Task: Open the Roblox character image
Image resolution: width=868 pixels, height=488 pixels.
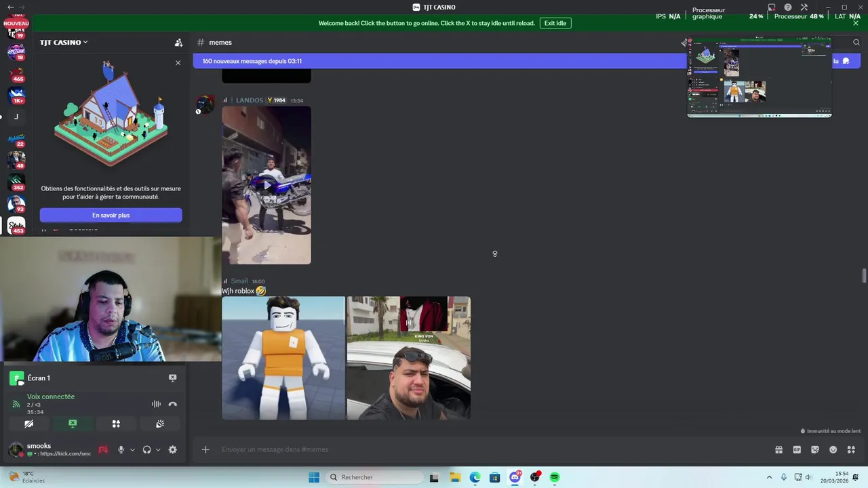Action: (x=283, y=358)
